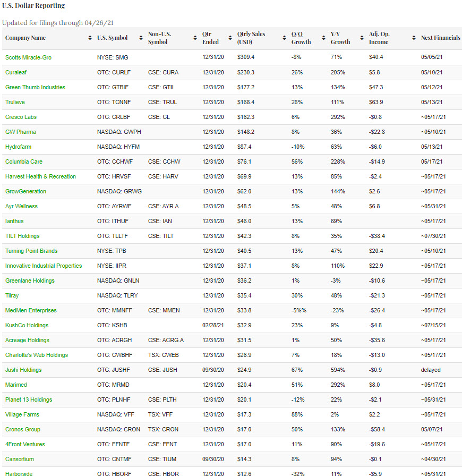This screenshot has height=476, width=462.
Task: Click sort arrows beside U.S. Symbol
Action: [x=141, y=38]
